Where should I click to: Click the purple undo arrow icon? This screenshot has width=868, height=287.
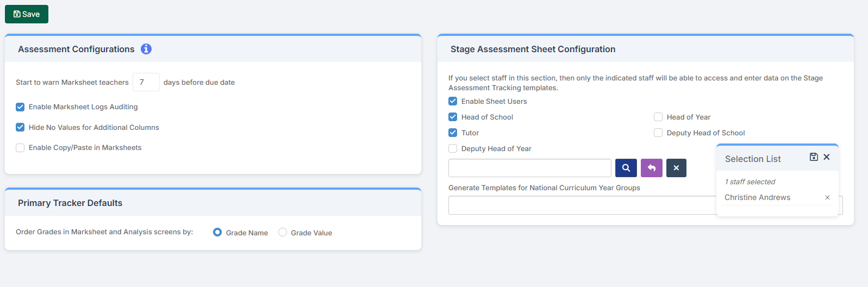pyautogui.click(x=652, y=168)
